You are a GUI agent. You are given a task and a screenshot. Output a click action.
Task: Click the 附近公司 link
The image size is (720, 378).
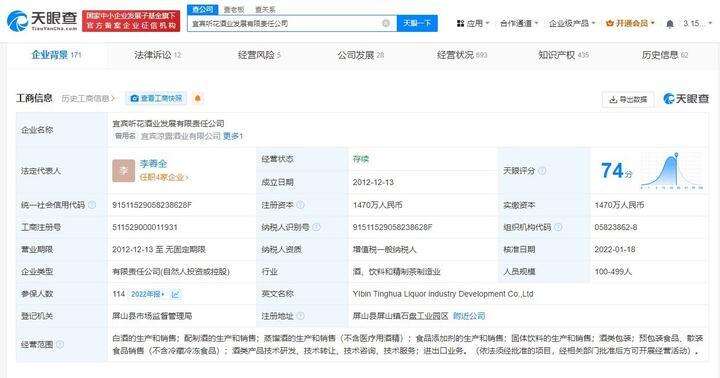pyautogui.click(x=469, y=316)
